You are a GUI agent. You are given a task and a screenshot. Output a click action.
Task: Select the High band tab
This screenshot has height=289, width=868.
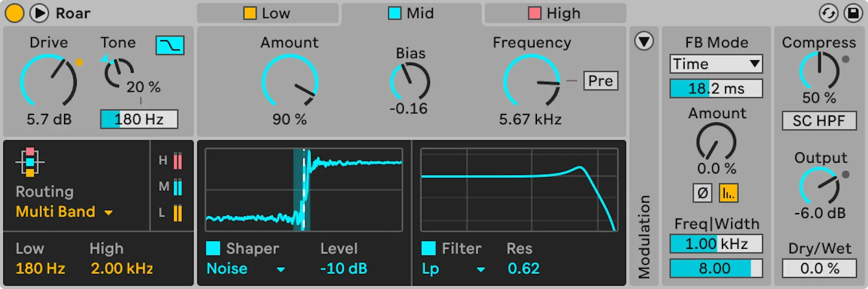click(555, 13)
